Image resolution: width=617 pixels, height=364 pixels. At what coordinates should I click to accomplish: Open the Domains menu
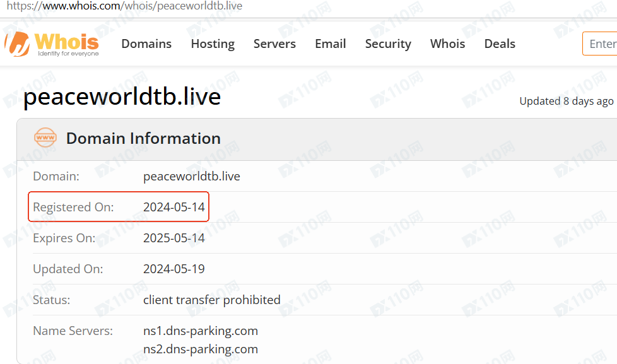pos(146,44)
